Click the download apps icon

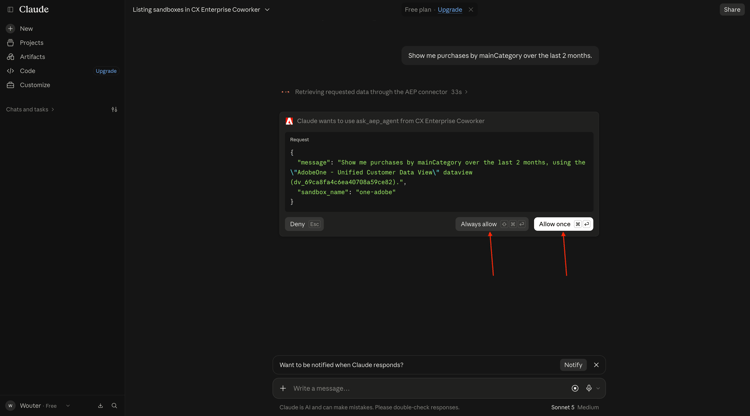point(100,405)
